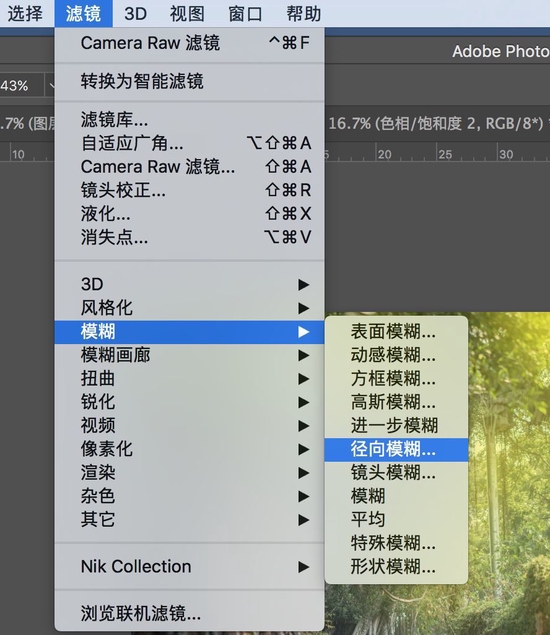Select 方框模糊... blur filter

pyautogui.click(x=396, y=379)
